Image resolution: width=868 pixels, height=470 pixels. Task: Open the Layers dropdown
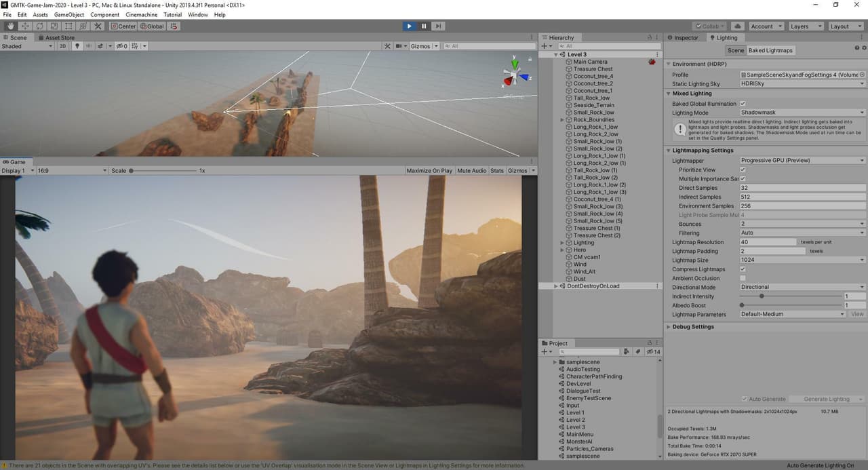click(806, 26)
